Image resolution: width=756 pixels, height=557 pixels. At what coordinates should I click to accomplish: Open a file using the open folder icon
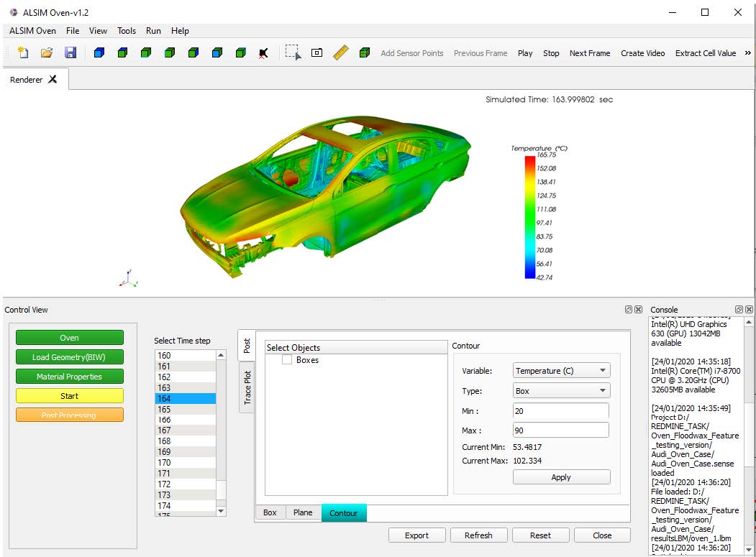pos(48,52)
